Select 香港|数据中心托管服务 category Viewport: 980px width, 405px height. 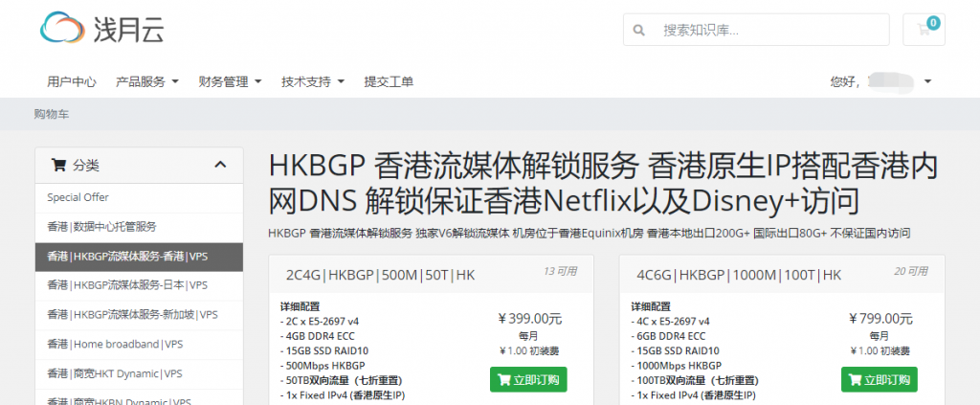(x=140, y=227)
